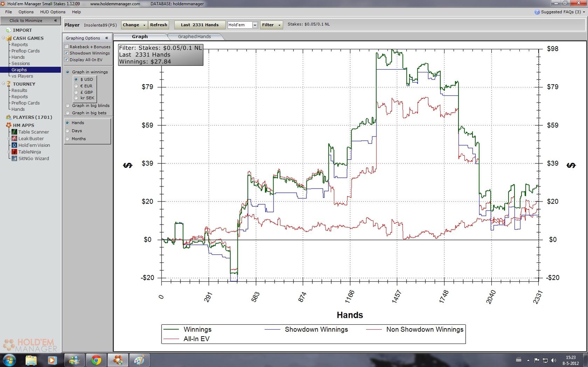Click the Refresh button
This screenshot has height=367, width=588.
tap(159, 25)
